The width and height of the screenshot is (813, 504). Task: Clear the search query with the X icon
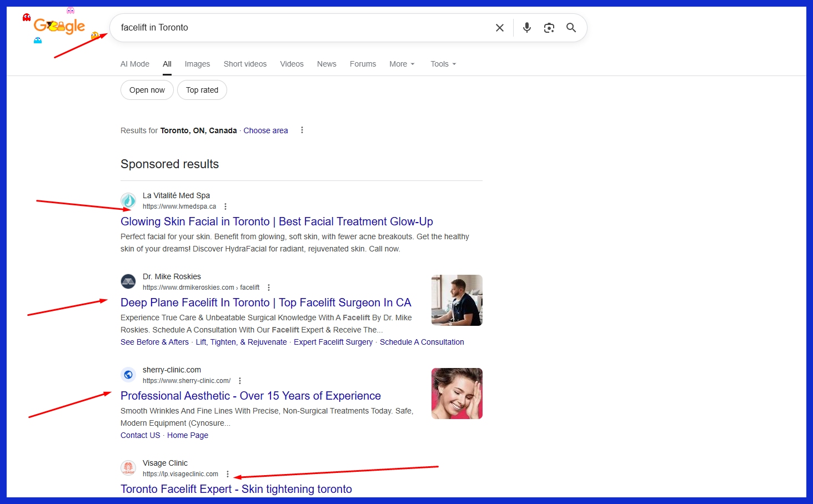click(499, 27)
